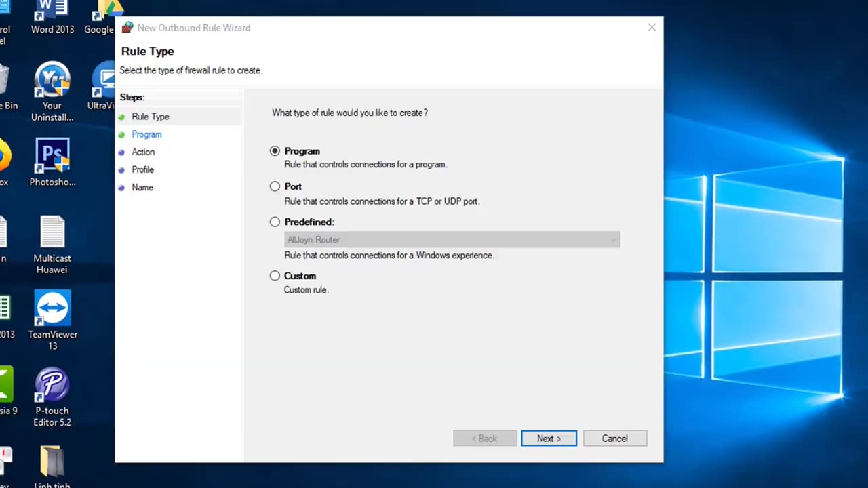Open P-touch Editor 5.2 desktop icon
This screenshot has width=868, height=488.
(52, 398)
